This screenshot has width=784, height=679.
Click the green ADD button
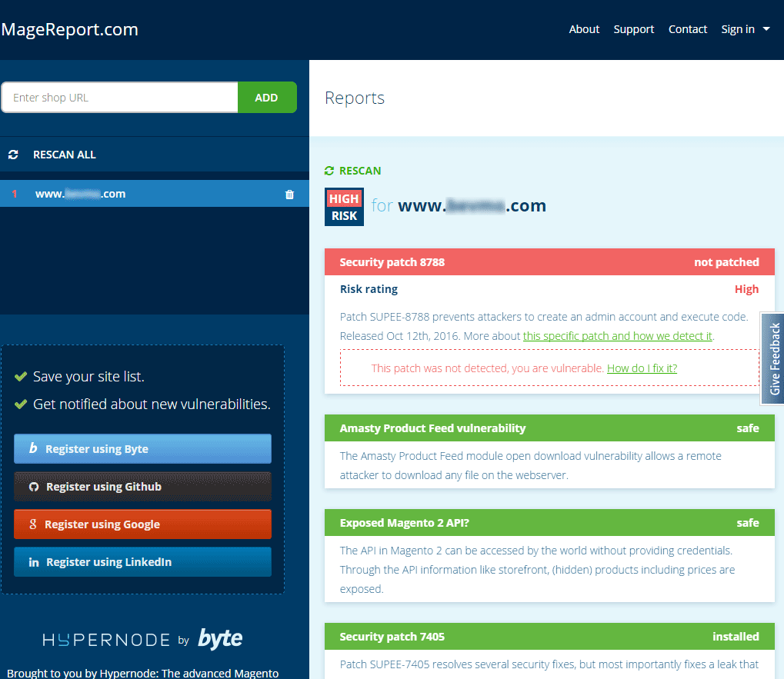coord(267,98)
